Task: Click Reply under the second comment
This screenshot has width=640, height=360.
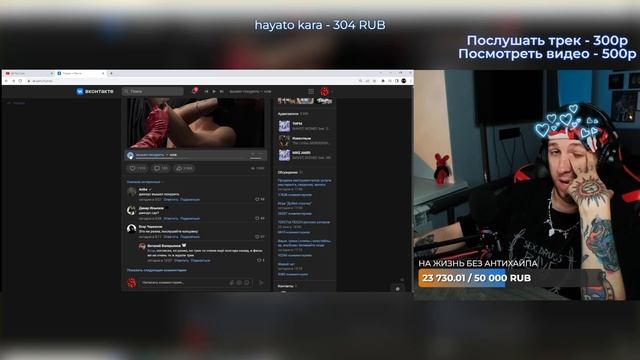Action: point(171,218)
